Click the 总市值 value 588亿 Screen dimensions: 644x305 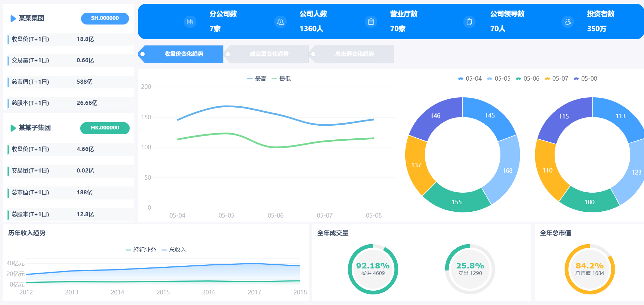click(x=85, y=82)
